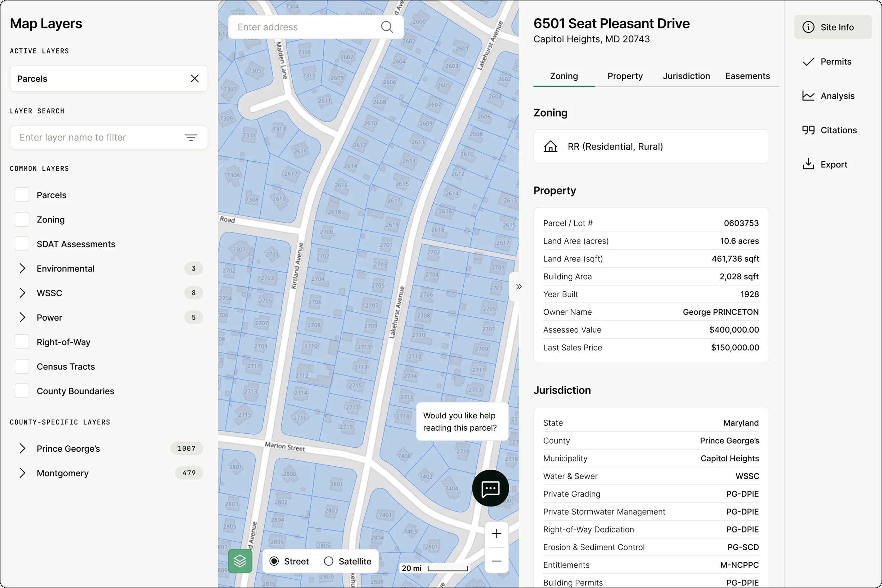Toggle SDAT Assessments layer checkbox
This screenshot has width=882, height=588.
coord(22,244)
